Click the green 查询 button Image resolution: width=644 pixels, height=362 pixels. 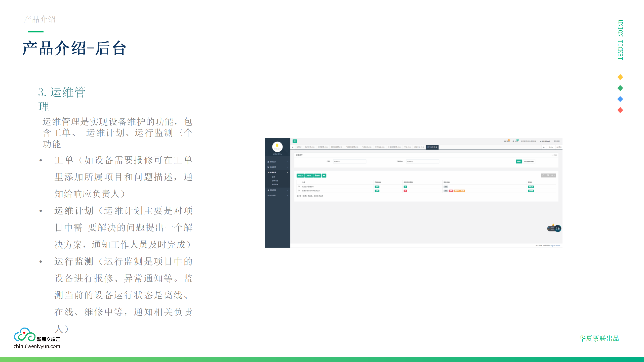tap(519, 161)
